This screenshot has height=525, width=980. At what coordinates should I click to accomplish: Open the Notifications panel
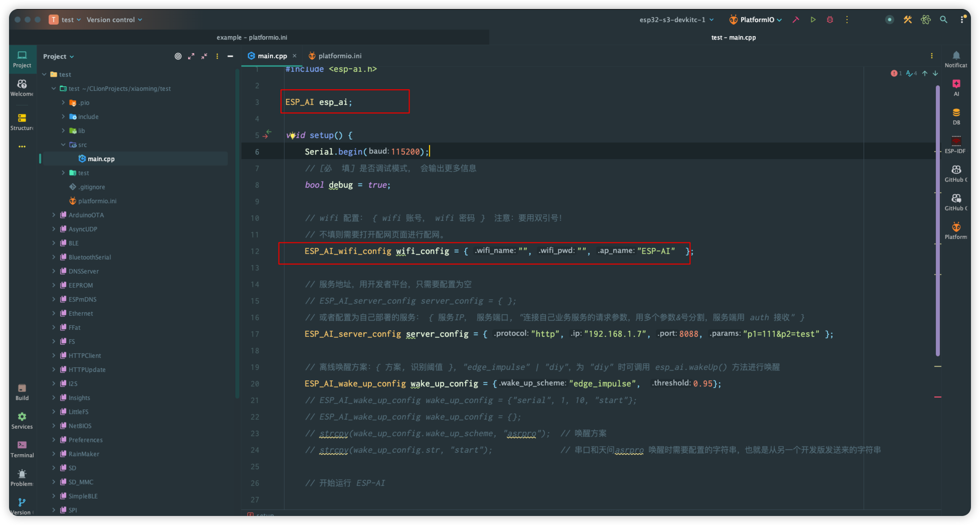956,58
